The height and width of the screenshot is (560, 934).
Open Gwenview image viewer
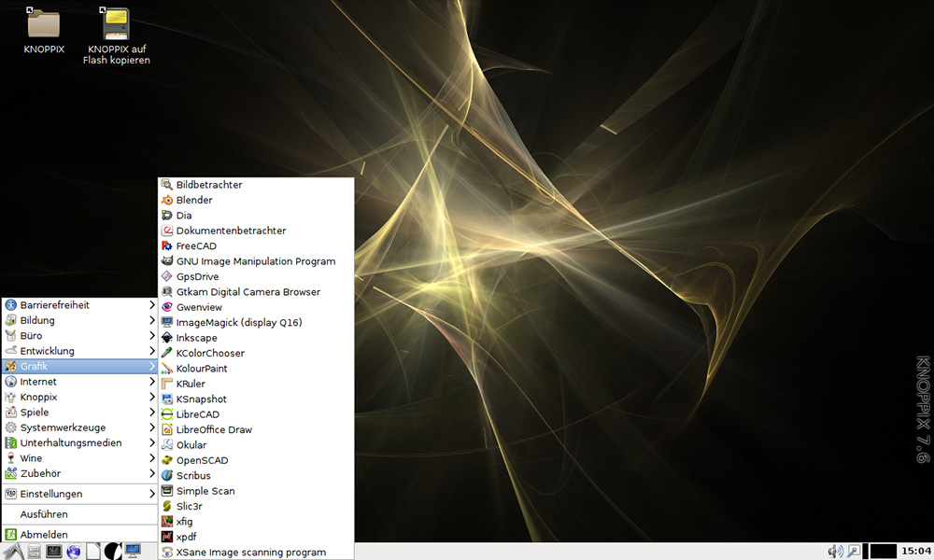point(256,307)
